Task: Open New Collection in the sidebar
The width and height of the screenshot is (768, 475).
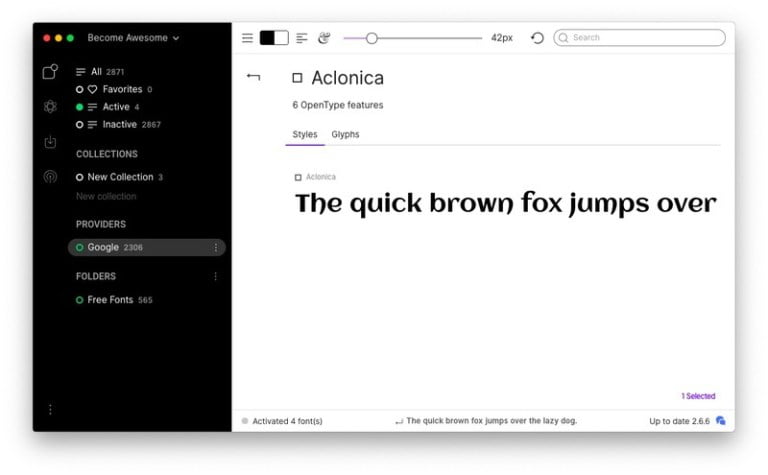Action: pos(120,177)
